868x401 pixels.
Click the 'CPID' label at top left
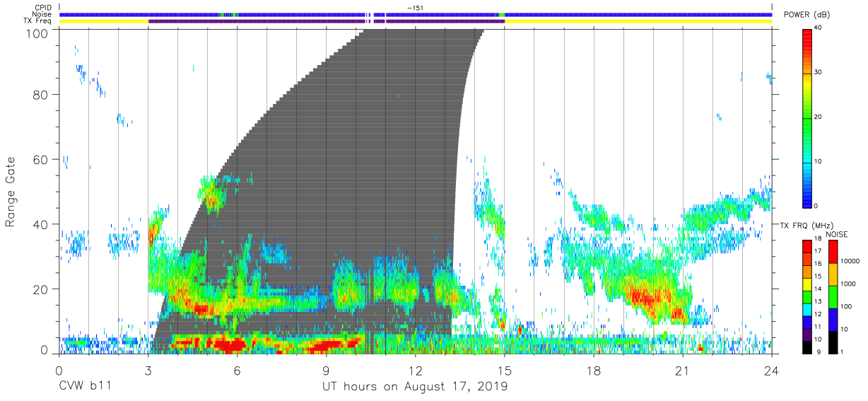[x=43, y=8]
